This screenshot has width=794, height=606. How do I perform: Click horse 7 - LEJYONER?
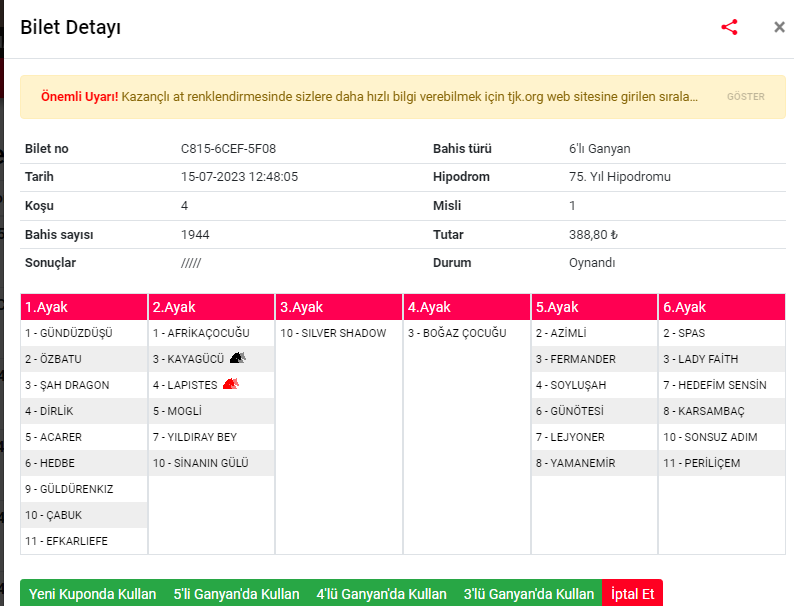coord(570,437)
